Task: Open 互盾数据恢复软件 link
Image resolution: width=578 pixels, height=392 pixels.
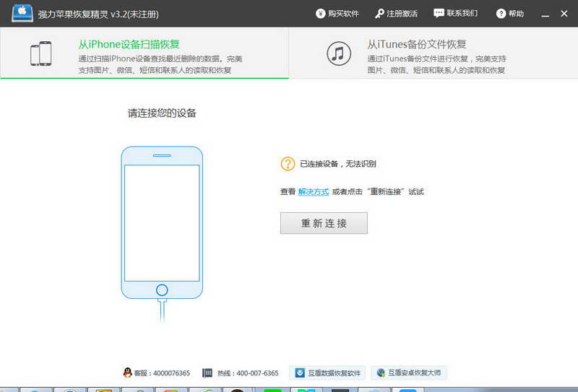Action: [x=328, y=373]
